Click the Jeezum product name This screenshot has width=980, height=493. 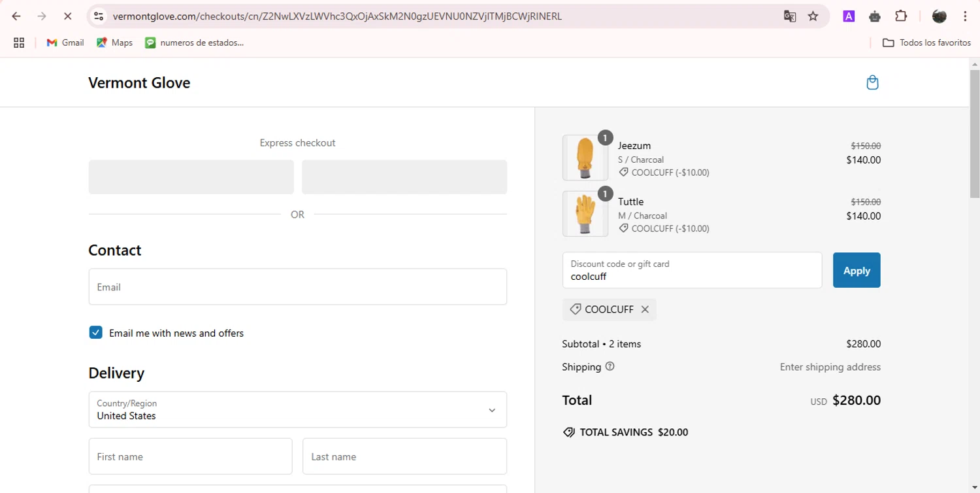tap(634, 146)
